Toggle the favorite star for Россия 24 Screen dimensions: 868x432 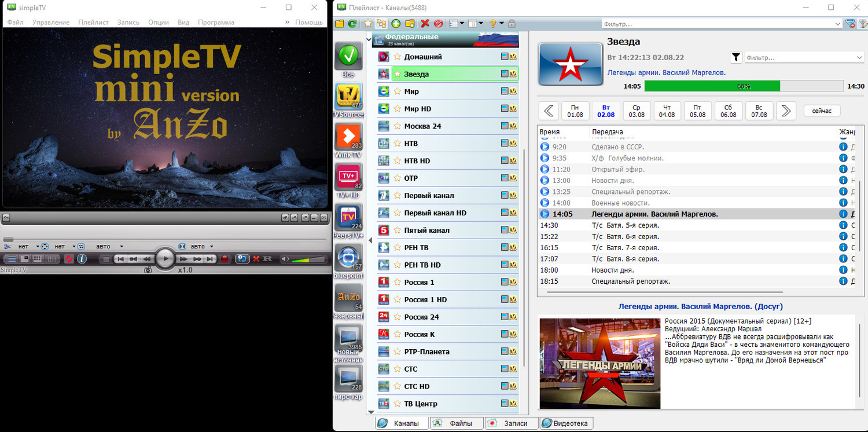point(398,317)
